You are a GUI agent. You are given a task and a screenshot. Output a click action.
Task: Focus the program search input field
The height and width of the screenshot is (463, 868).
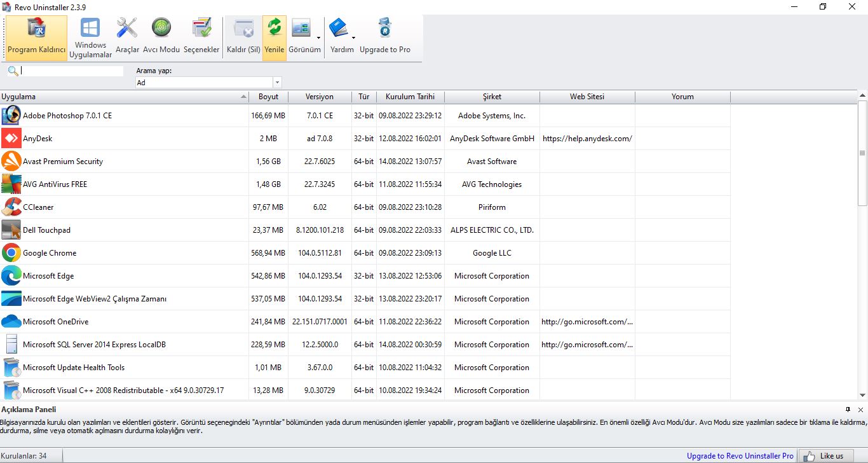tap(72, 71)
